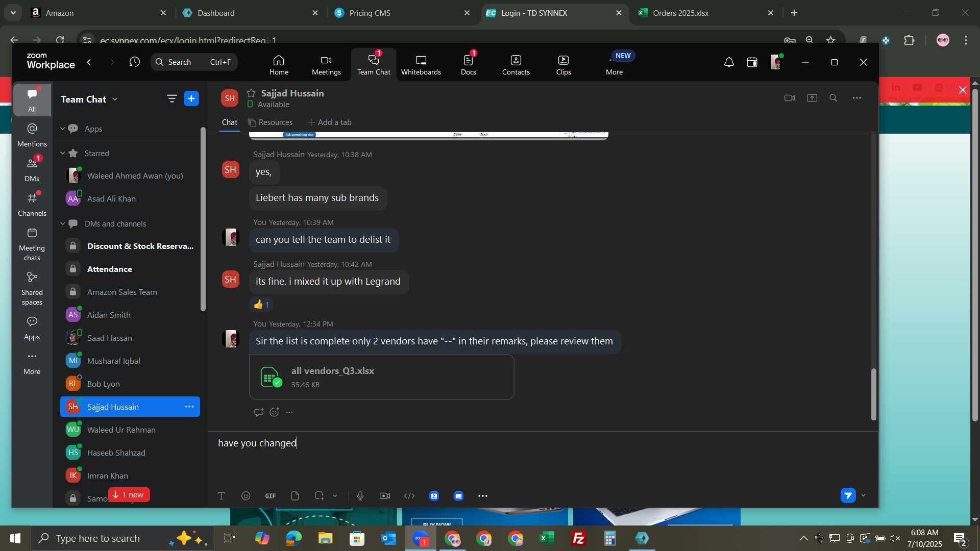The image size is (980, 551).
Task: Record a video message
Action: [x=385, y=496]
